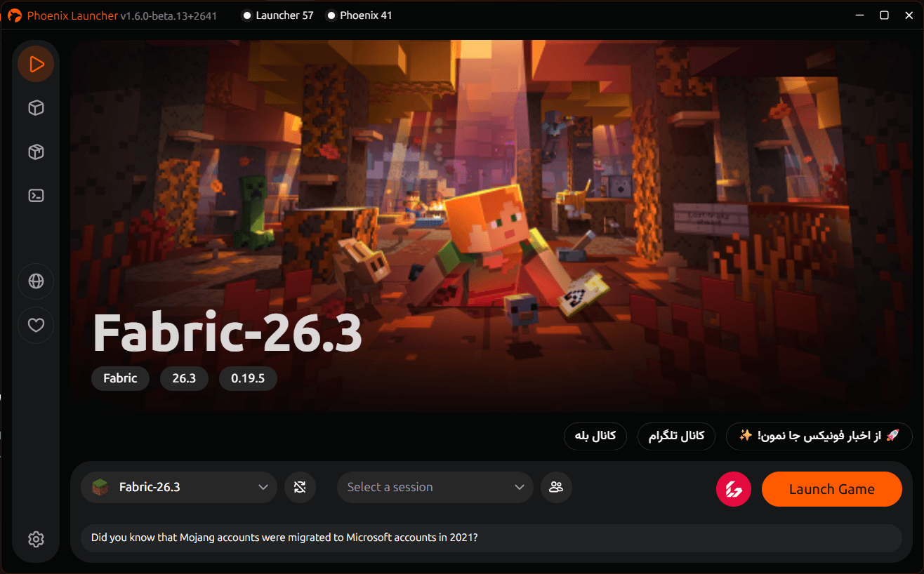Open the globe sidebar icon
The width and height of the screenshot is (924, 574).
tap(37, 281)
